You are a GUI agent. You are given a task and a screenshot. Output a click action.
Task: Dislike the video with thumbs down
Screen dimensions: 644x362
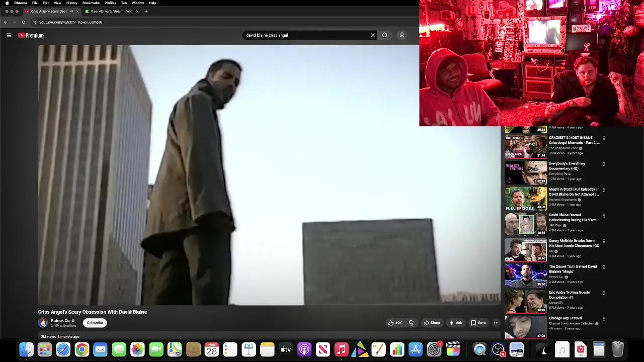[412, 323]
